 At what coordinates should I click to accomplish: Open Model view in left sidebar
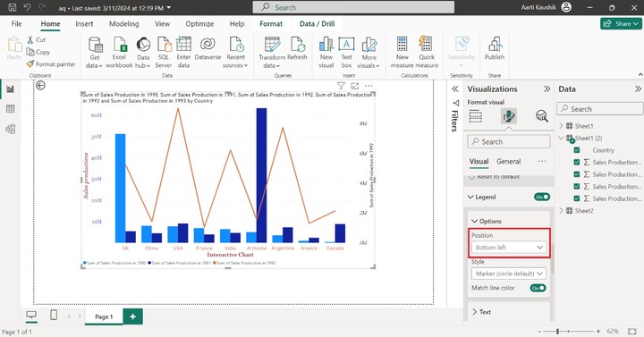(10, 129)
